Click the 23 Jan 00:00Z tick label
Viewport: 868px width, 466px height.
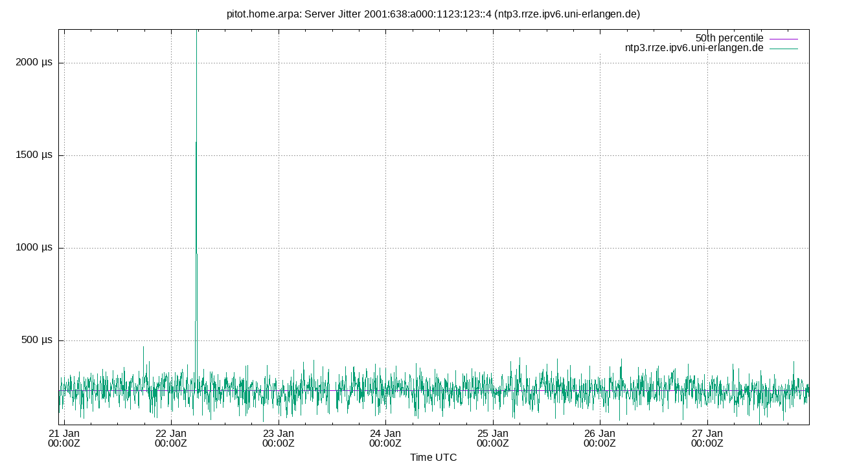click(x=278, y=439)
